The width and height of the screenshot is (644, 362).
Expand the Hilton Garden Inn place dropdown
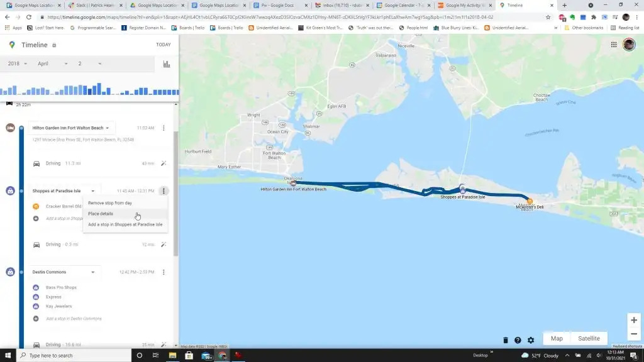(108, 128)
